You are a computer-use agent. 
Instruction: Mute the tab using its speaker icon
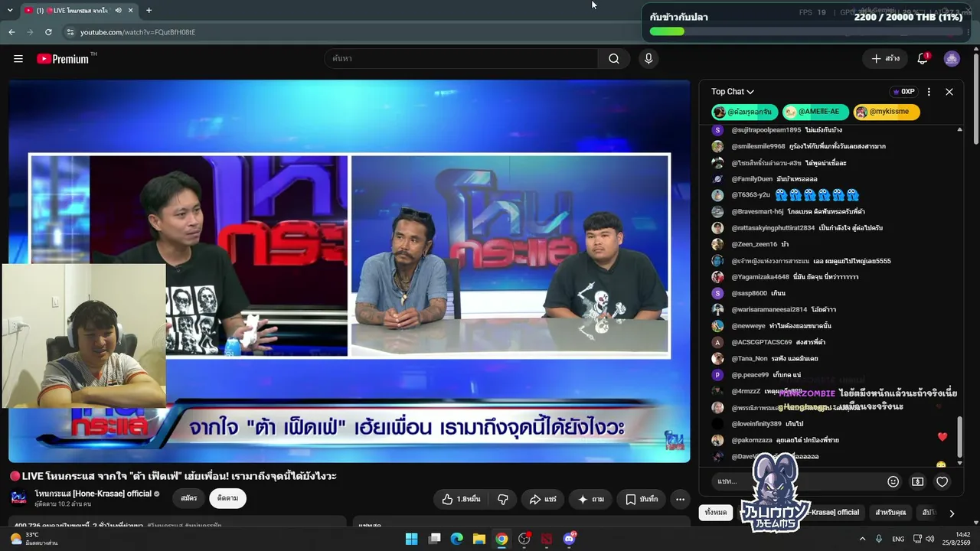119,11
